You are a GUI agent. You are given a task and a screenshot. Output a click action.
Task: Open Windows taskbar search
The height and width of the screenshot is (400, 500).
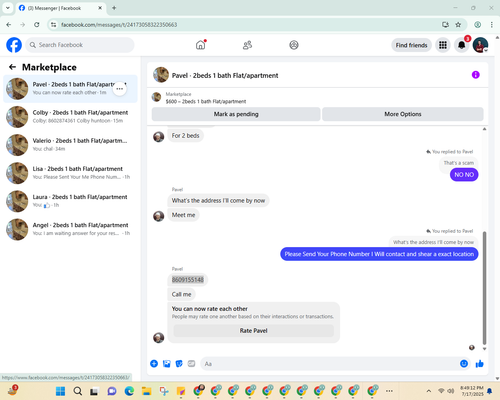pyautogui.click(x=78, y=391)
